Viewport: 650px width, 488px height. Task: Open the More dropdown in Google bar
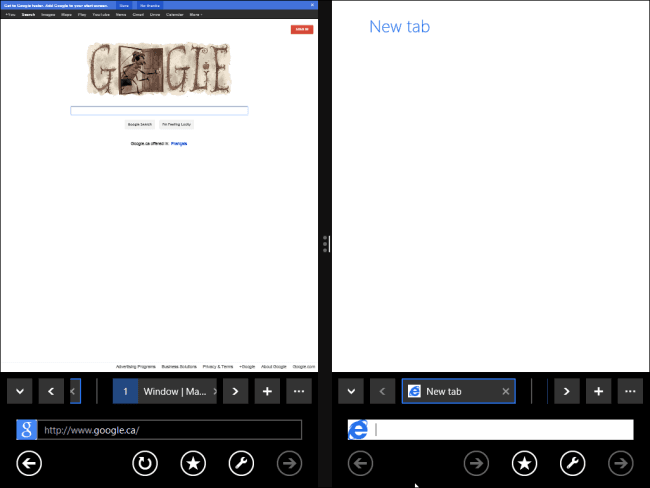click(196, 15)
